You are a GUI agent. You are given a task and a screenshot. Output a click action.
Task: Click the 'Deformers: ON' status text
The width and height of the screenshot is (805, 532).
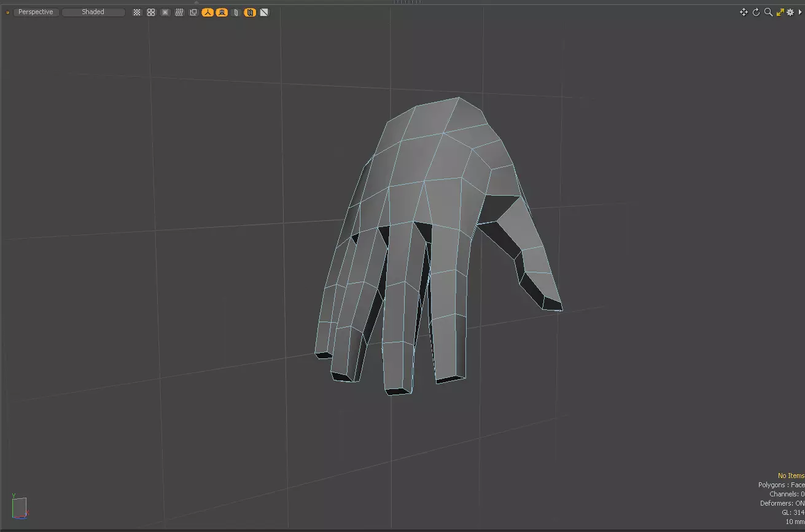pos(782,503)
